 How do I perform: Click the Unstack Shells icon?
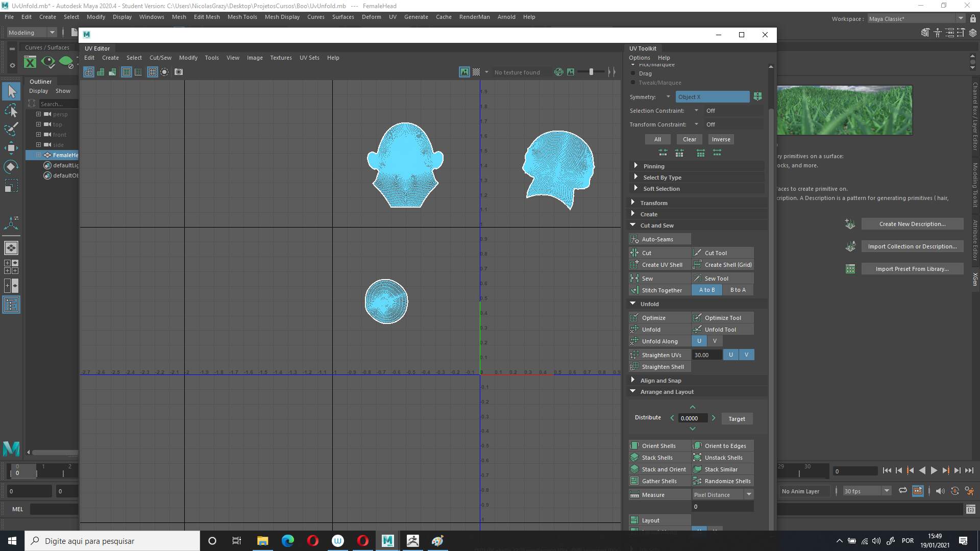[x=697, y=457]
